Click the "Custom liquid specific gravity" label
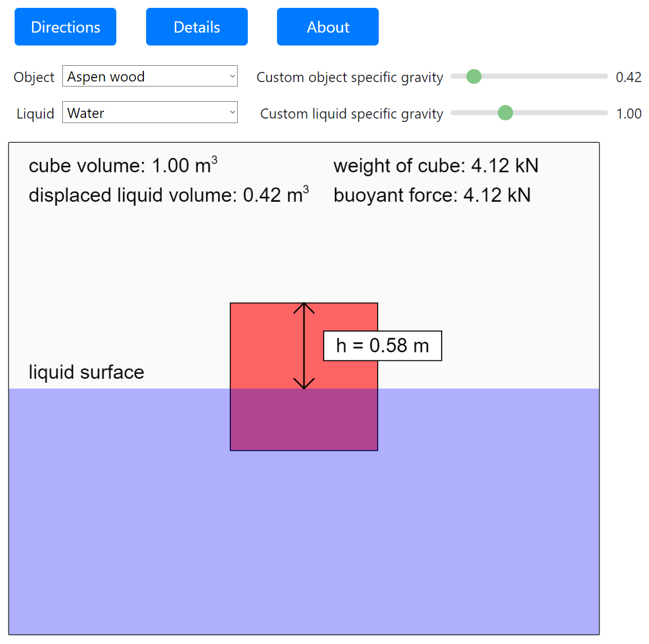This screenshot has height=644, width=649. [x=351, y=114]
